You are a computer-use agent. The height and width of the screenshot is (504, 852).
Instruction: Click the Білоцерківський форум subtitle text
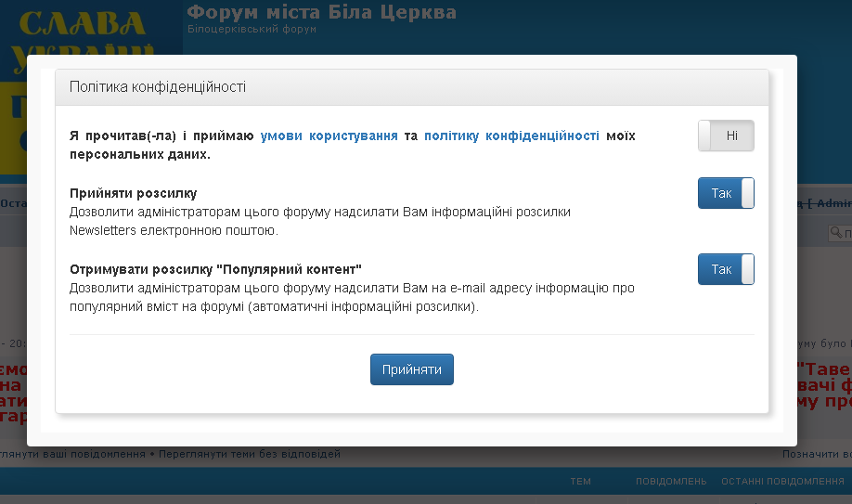pos(252,29)
